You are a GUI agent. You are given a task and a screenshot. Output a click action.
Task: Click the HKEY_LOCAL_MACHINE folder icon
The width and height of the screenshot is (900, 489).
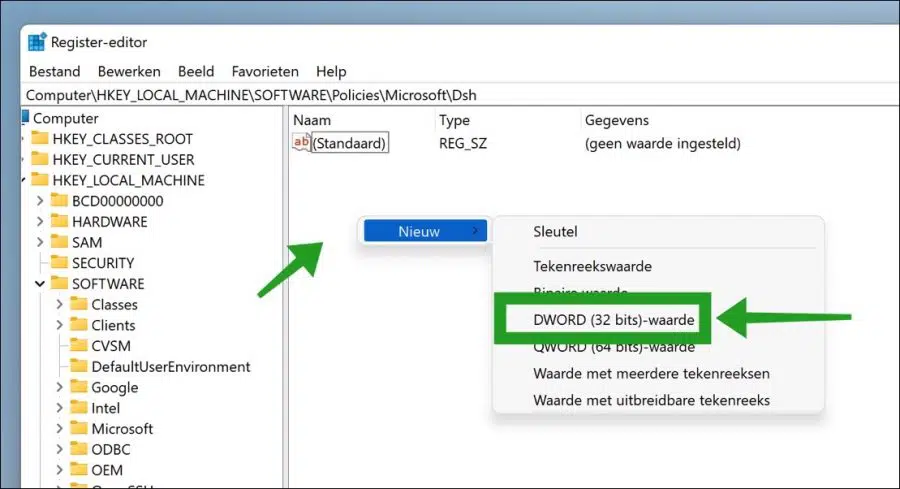[x=40, y=180]
